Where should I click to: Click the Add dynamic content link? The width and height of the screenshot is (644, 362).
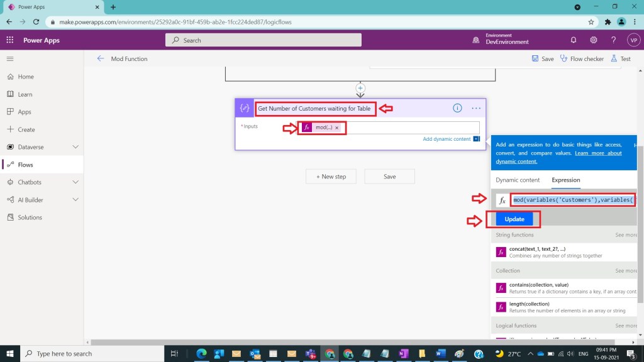(447, 139)
